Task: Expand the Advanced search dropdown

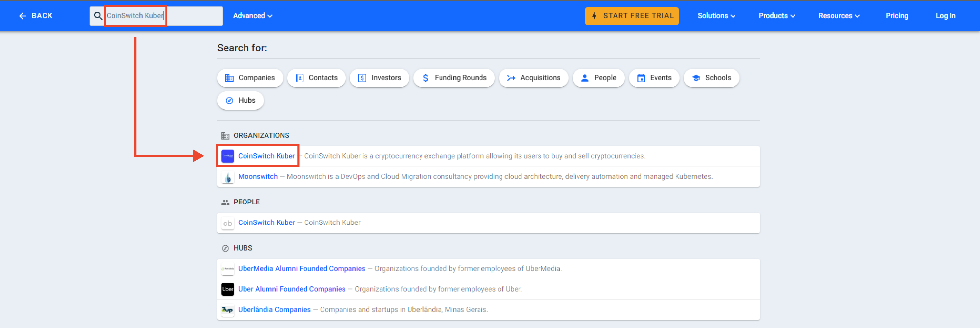Action: tap(252, 16)
